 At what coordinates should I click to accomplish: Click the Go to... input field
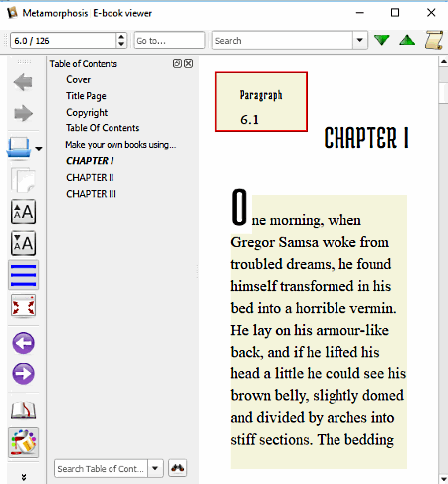169,40
